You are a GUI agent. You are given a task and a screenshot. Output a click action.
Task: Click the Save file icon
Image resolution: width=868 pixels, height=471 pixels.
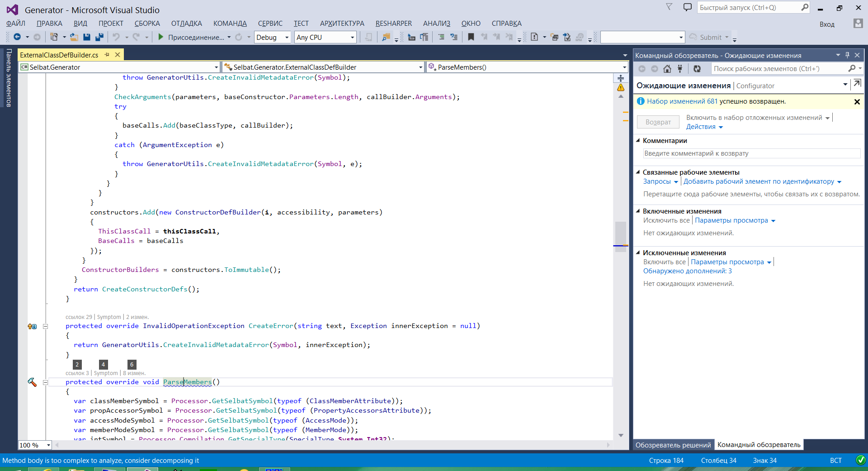[x=87, y=37]
